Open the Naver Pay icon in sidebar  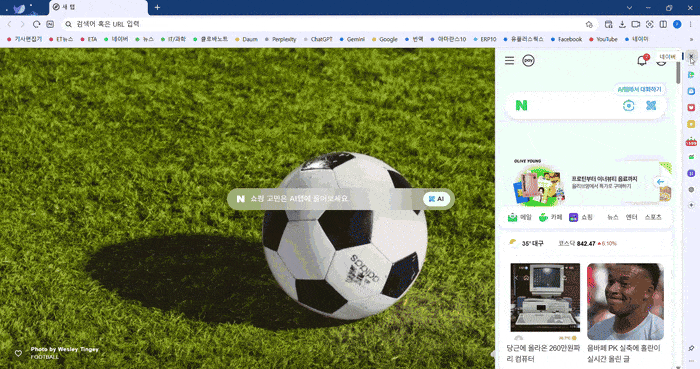click(x=528, y=60)
